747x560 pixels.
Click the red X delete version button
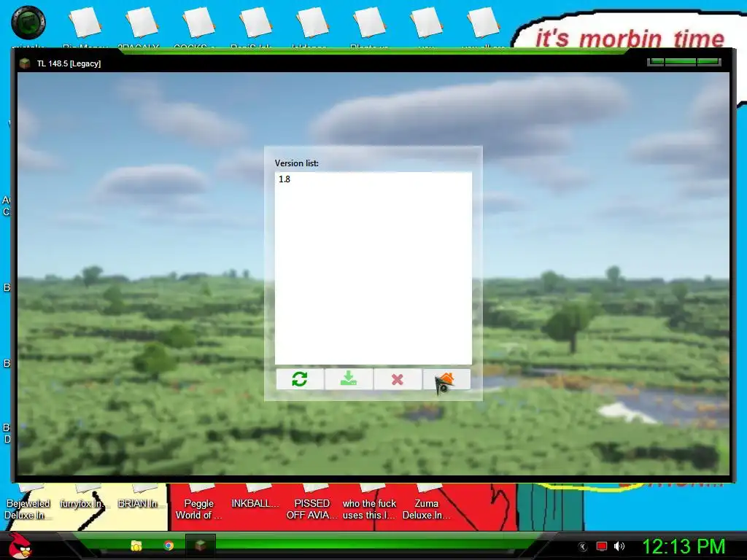398,379
